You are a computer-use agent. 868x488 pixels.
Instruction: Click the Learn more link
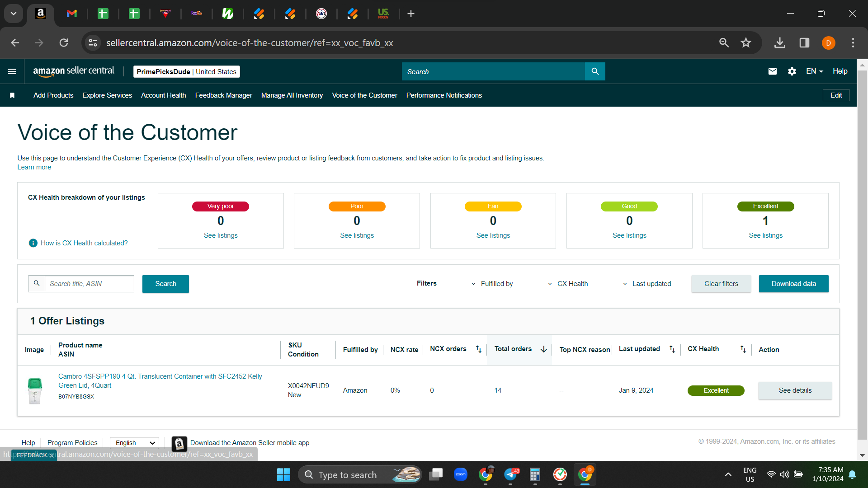(x=34, y=167)
